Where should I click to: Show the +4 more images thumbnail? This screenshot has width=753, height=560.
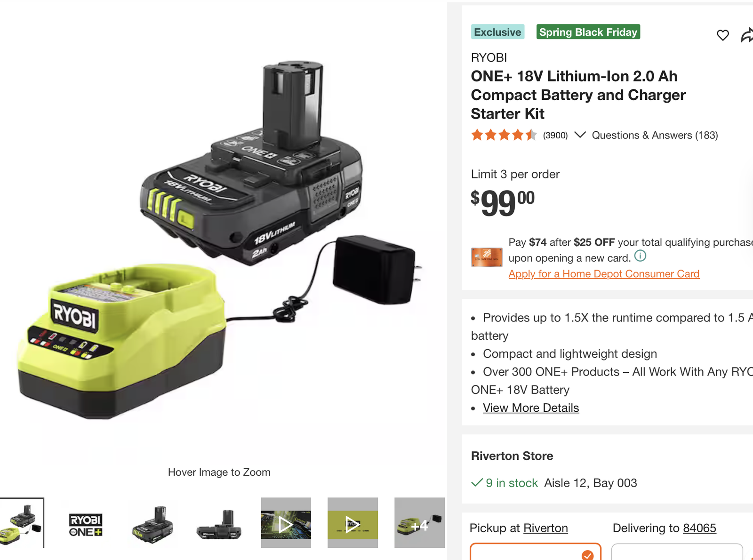[x=419, y=523]
